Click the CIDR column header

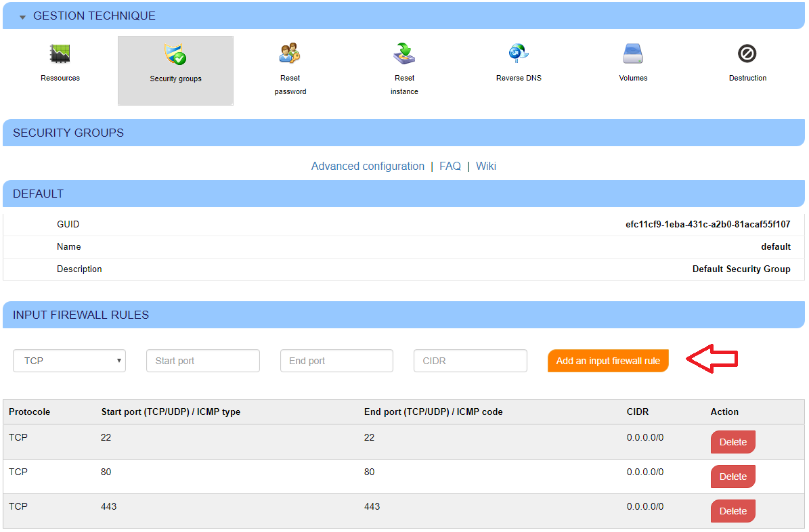pos(638,412)
